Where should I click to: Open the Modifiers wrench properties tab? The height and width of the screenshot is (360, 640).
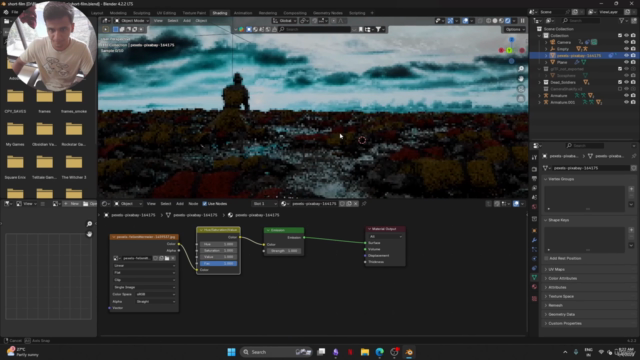[534, 240]
